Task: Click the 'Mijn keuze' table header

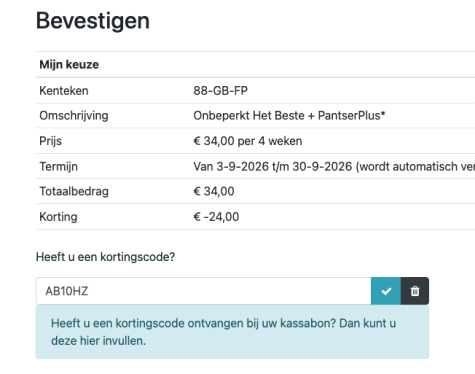Action: tap(69, 64)
